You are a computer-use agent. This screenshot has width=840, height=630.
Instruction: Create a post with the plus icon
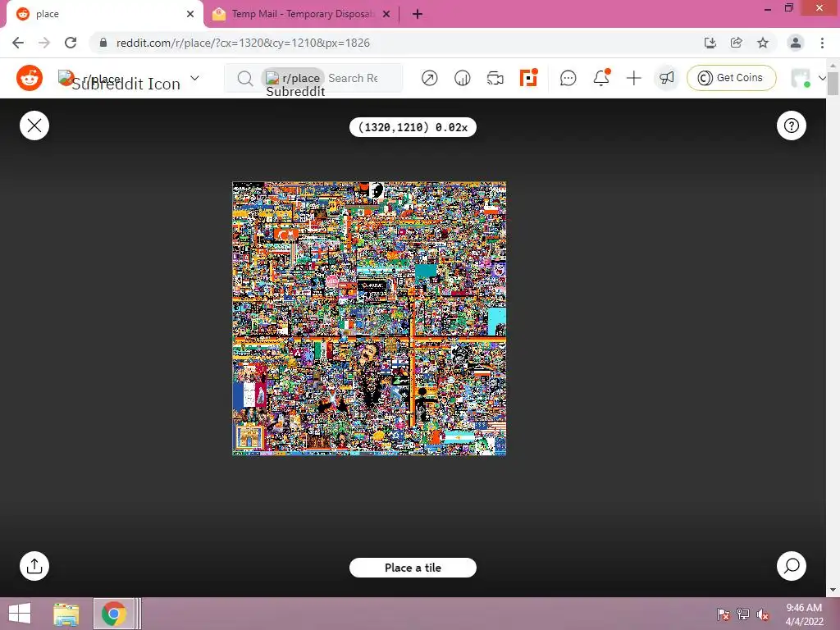[x=634, y=78]
